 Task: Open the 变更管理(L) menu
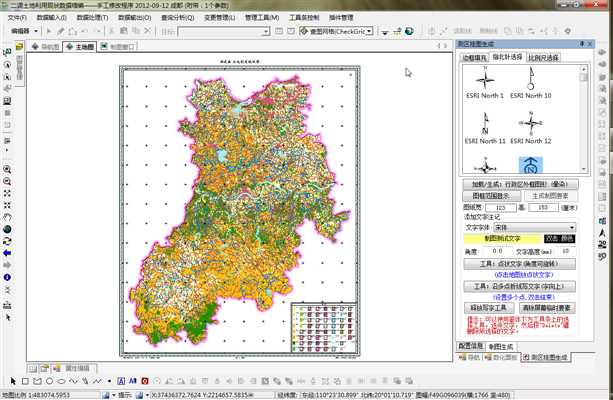pos(219,18)
